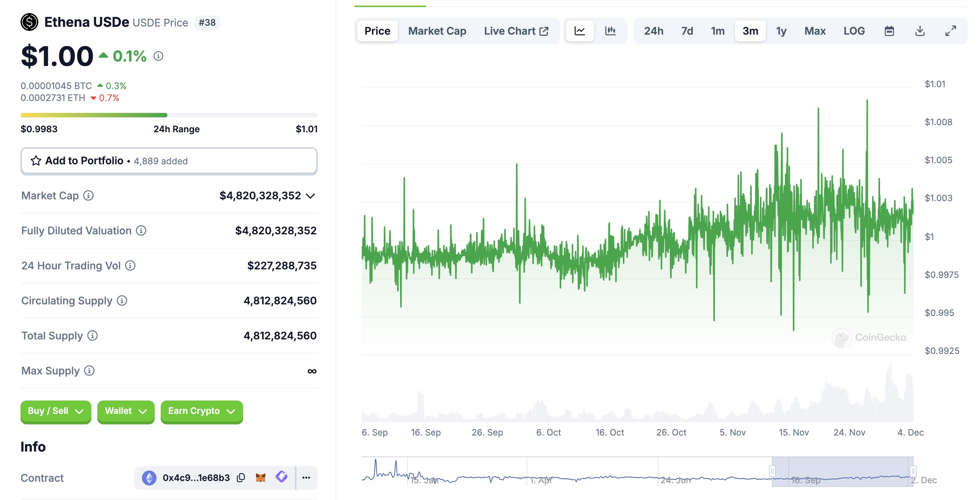Click the Fully Diluted Valuation info icon

pyautogui.click(x=141, y=230)
